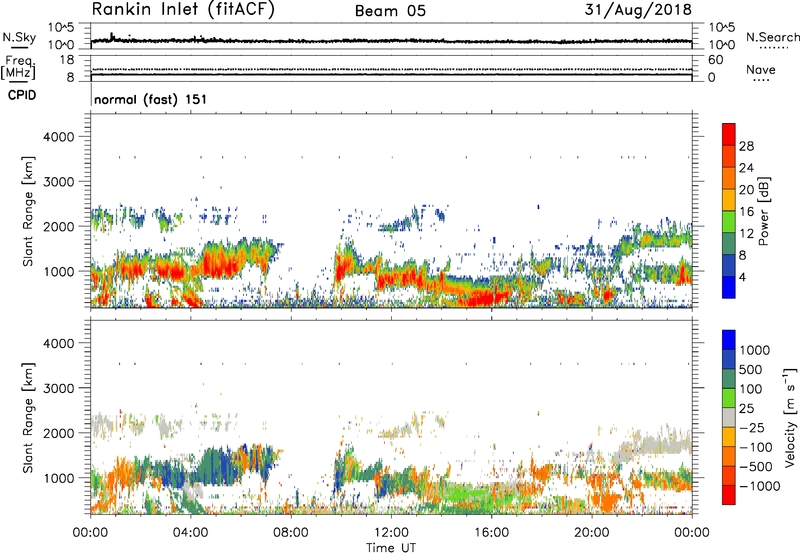Click the 'normal (fast) 151' CPID text
This screenshot has width=800, height=554.
151,99
